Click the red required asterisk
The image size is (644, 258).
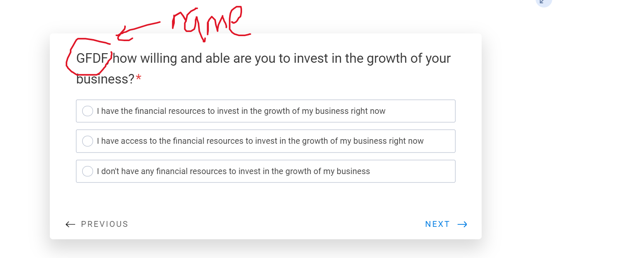point(139,79)
